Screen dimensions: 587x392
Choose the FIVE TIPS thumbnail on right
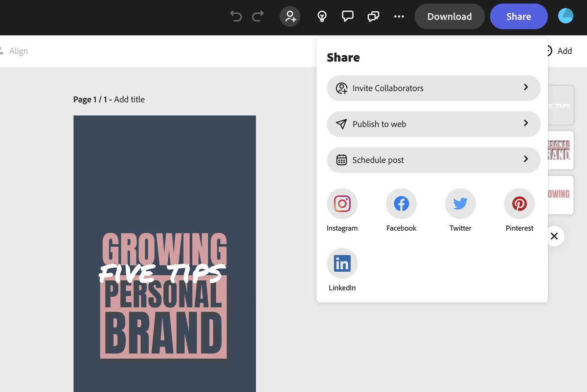click(560, 106)
